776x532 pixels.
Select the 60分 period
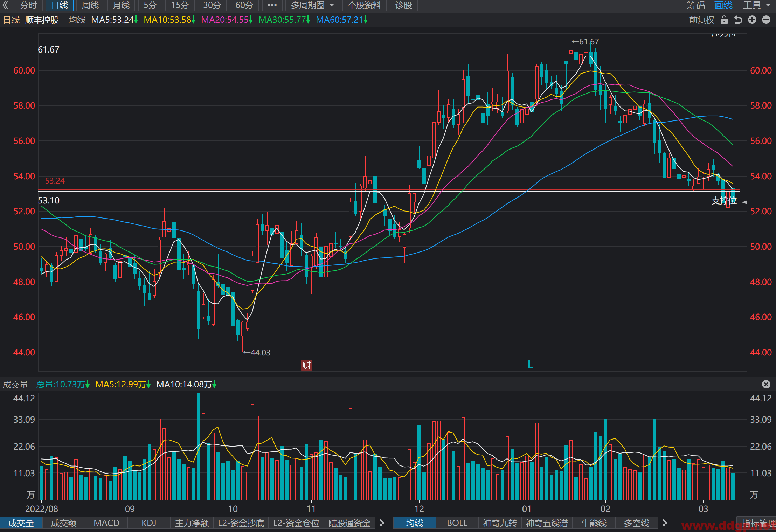[244, 5]
